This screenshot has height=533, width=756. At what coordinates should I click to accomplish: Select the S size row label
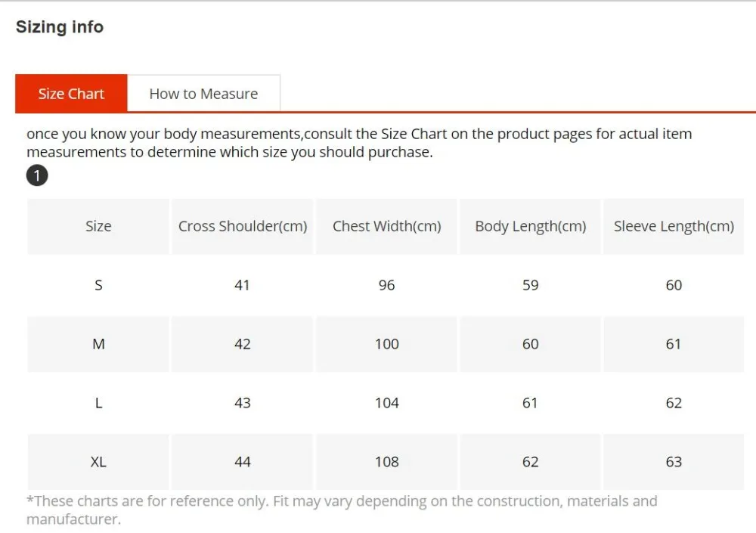click(98, 285)
